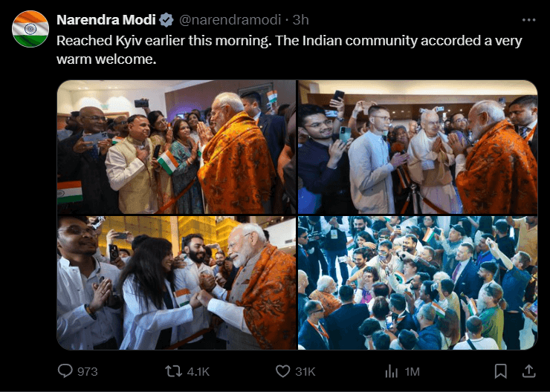Open top-right photo of folded-hands greeting
The width and height of the screenshot is (550, 392).
(x=418, y=146)
